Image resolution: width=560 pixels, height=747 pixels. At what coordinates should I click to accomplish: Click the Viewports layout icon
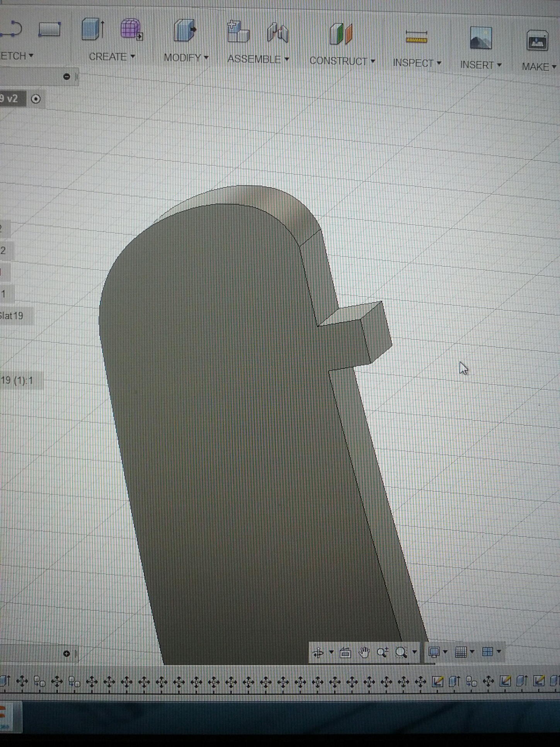[x=487, y=652]
